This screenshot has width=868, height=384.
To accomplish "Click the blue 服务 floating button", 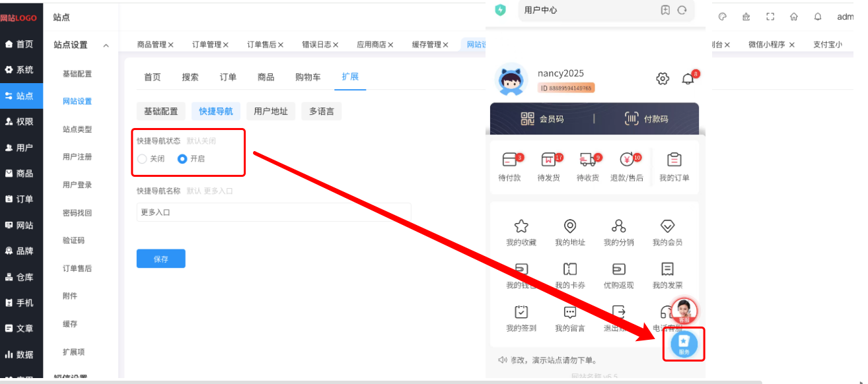I will (x=684, y=344).
